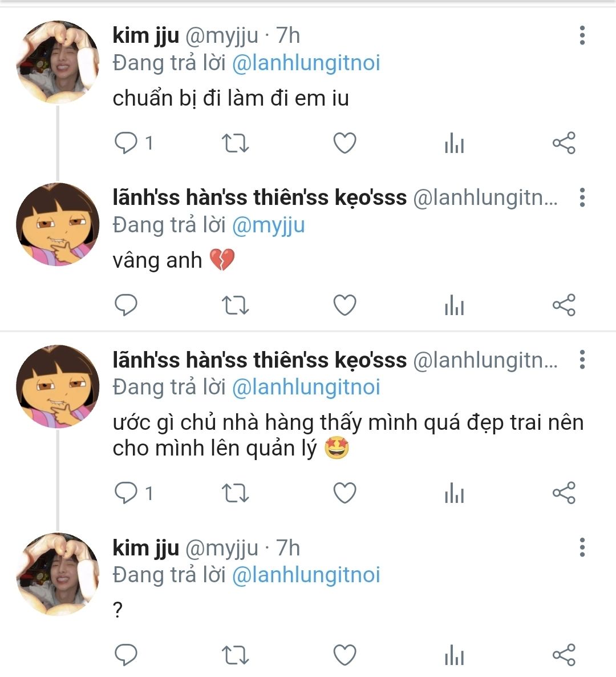Open @lanhlungitnoi link in first tweet
Viewport: 616px width, 677px height.
pyautogui.click(x=306, y=63)
